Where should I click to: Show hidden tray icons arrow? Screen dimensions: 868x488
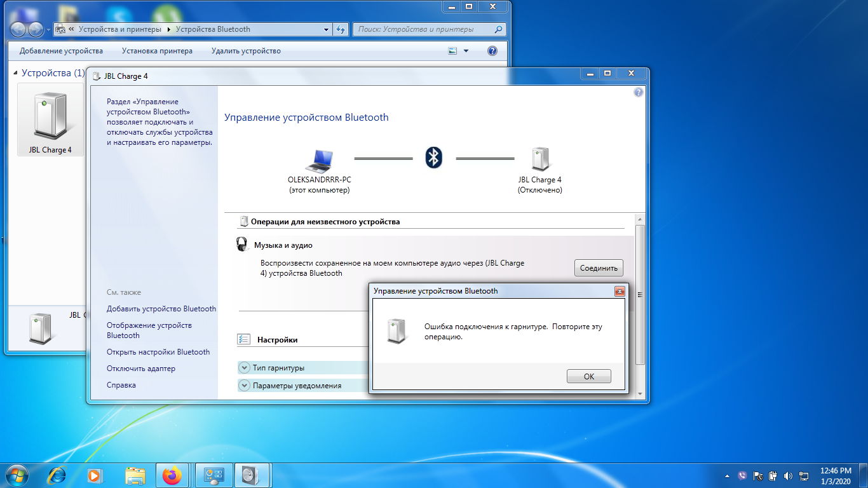pyautogui.click(x=727, y=475)
